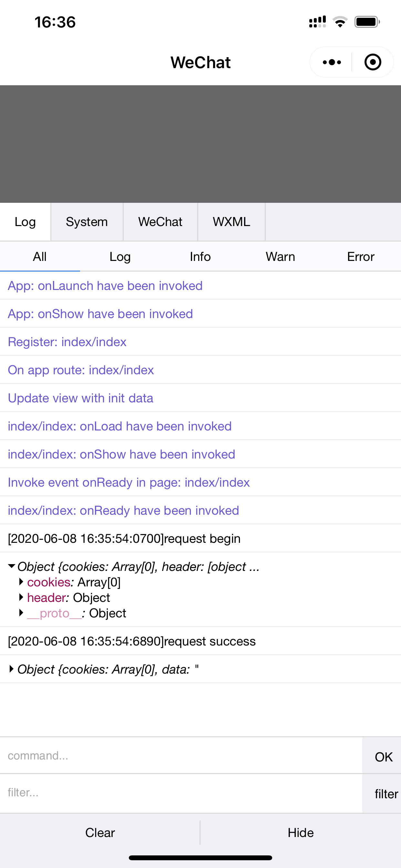Switch to the WeChat panel tab
Screen dimensions: 401x868
coord(160,222)
